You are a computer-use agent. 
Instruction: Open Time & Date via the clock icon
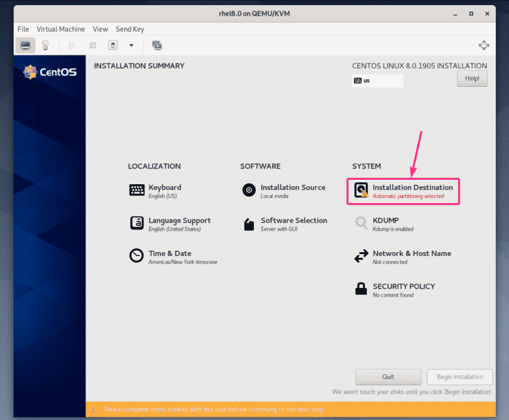[137, 256]
